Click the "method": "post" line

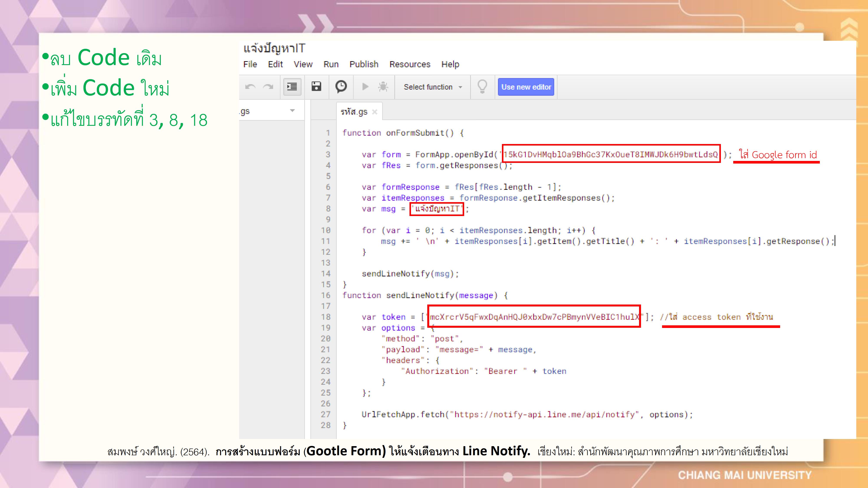[x=422, y=339]
